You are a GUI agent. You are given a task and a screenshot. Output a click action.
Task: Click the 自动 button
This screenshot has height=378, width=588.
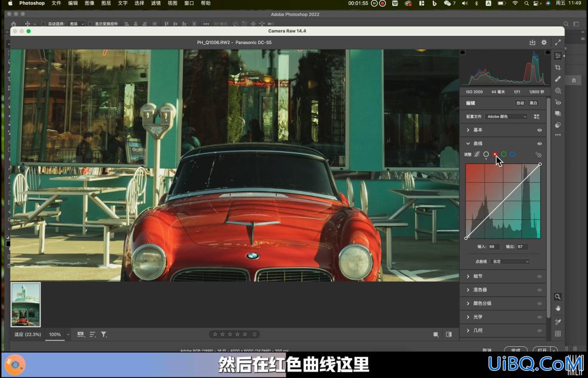(520, 103)
